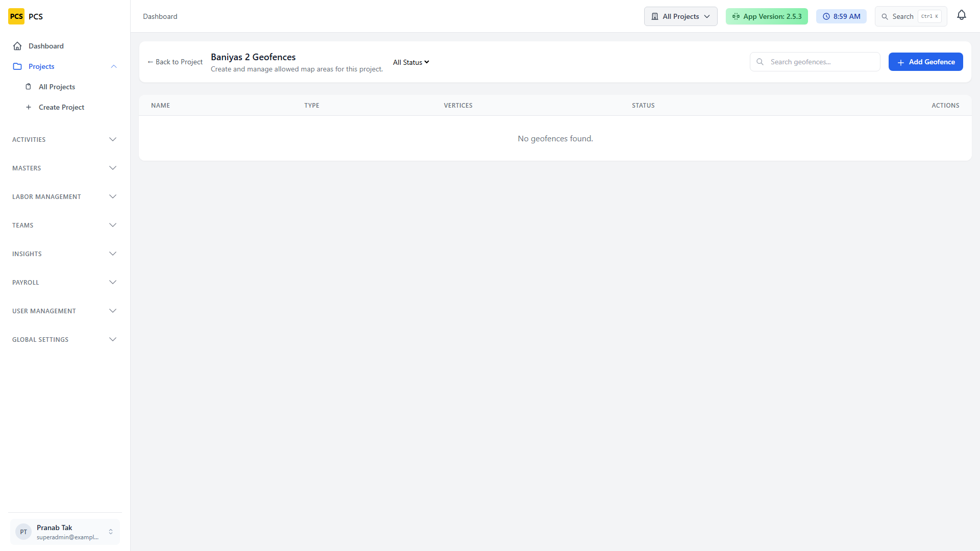Expand the Masters section
The width and height of the screenshot is (980, 551).
64,168
